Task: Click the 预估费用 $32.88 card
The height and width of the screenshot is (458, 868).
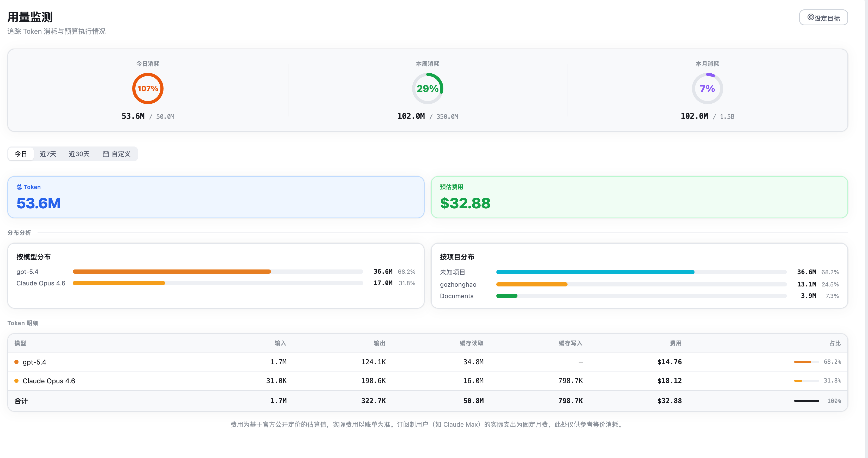Action: tap(639, 197)
